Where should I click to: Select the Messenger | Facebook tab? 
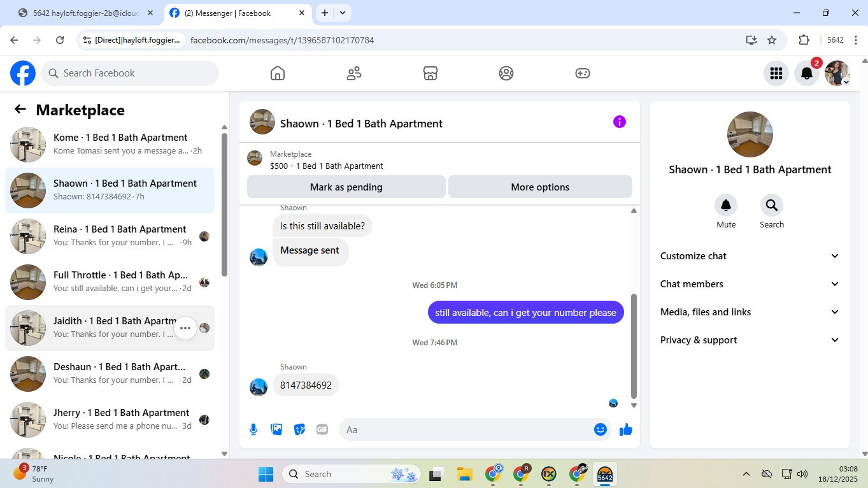point(237,13)
